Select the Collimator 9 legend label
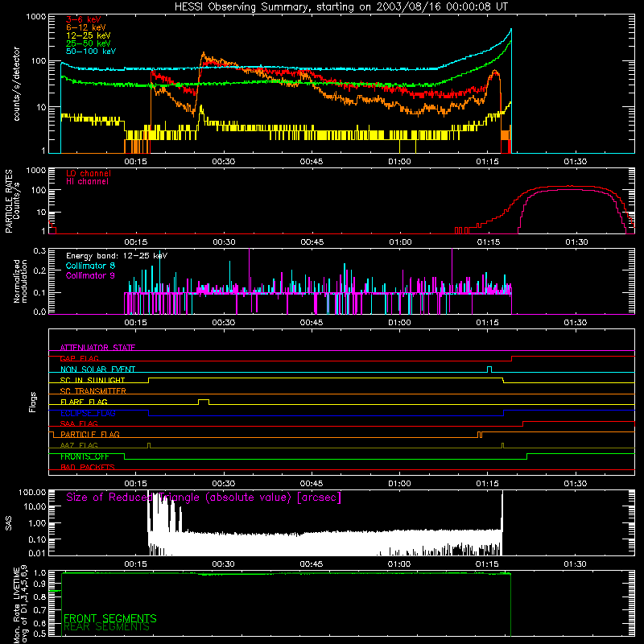This screenshot has height=644, width=644. coord(90,275)
